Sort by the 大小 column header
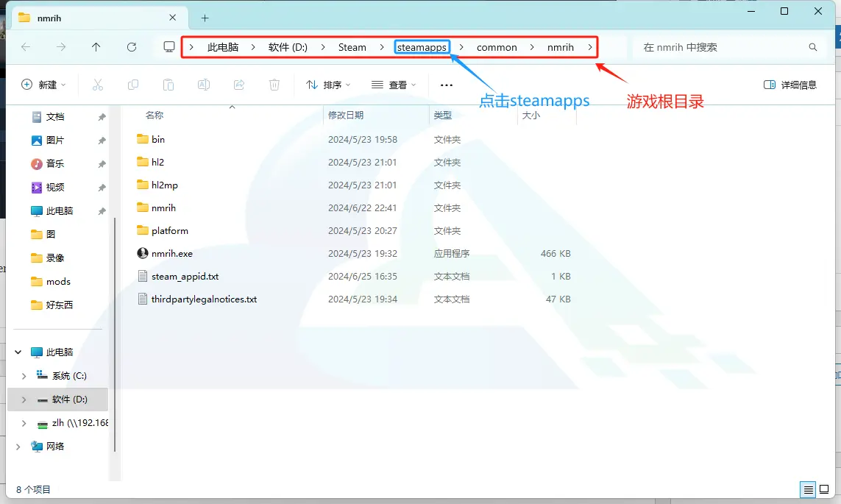Viewport: 841px width, 504px height. (x=531, y=116)
